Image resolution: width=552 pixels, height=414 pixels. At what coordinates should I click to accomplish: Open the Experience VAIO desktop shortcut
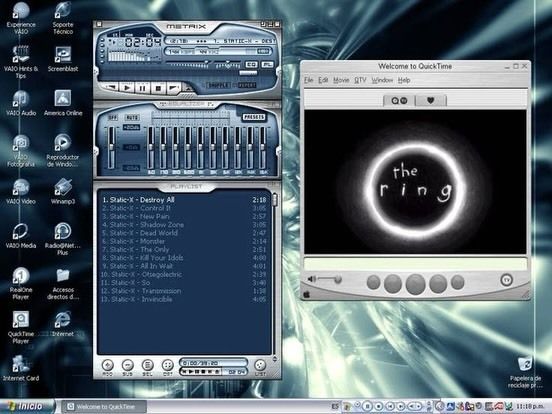click(21, 18)
